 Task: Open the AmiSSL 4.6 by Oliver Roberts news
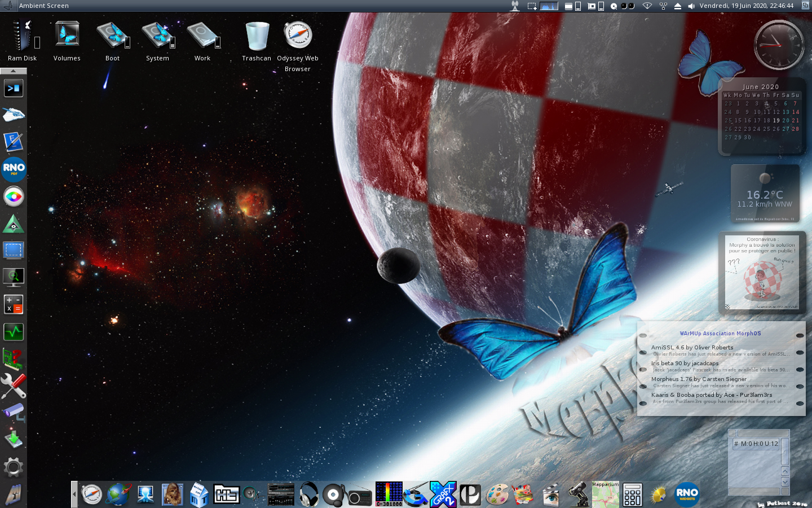tap(692, 348)
